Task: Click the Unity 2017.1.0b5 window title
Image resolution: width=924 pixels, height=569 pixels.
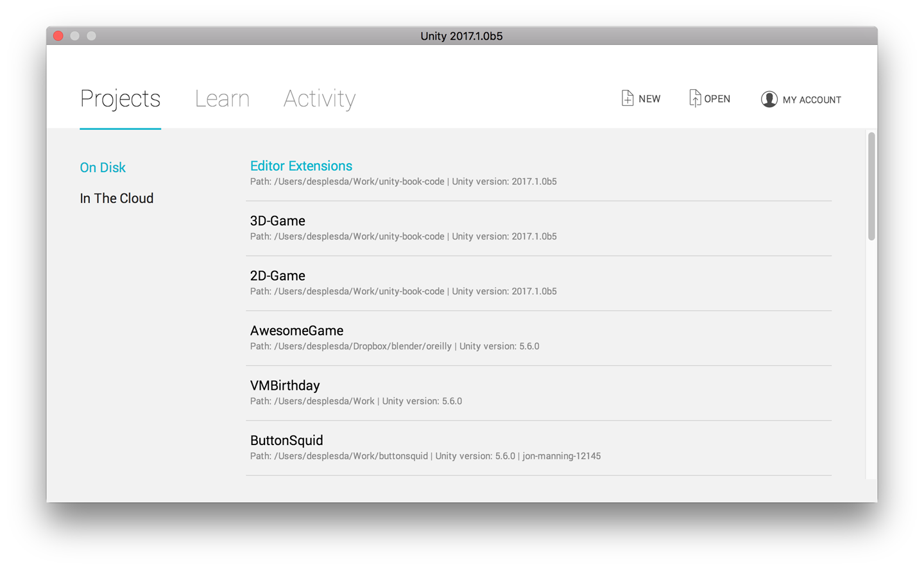Action: point(461,36)
